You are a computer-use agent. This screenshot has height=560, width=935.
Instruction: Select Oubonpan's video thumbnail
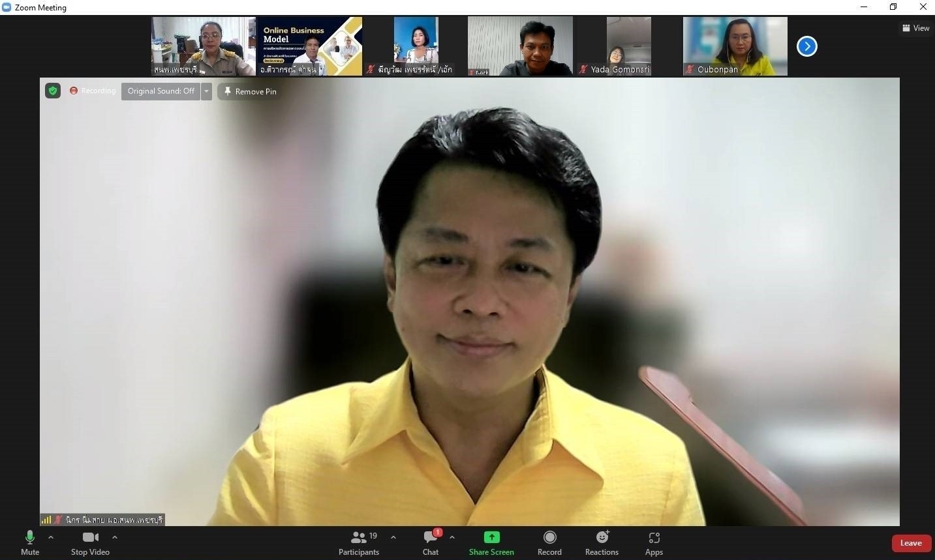(x=735, y=46)
